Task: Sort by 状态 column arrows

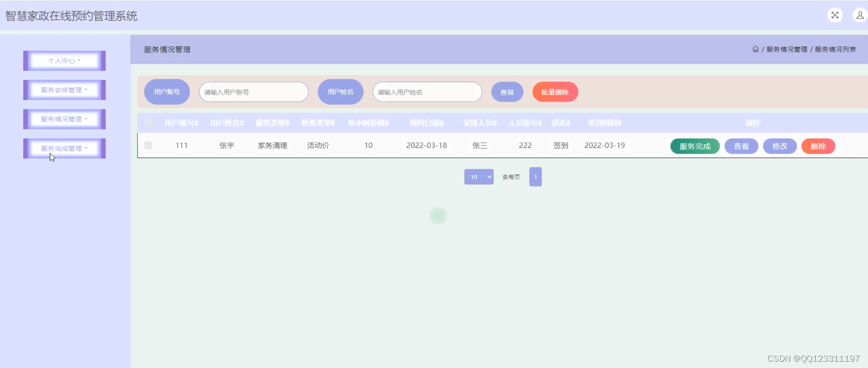Action: 568,123
